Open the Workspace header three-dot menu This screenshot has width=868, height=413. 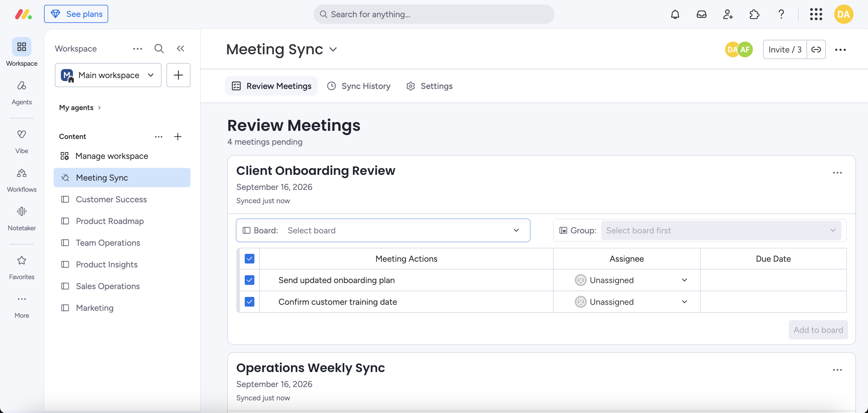tap(137, 49)
